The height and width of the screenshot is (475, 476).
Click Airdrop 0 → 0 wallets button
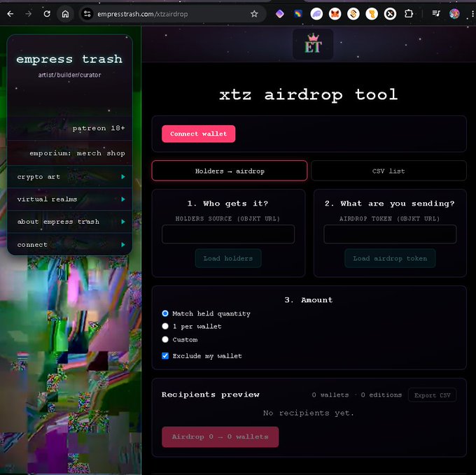click(220, 437)
